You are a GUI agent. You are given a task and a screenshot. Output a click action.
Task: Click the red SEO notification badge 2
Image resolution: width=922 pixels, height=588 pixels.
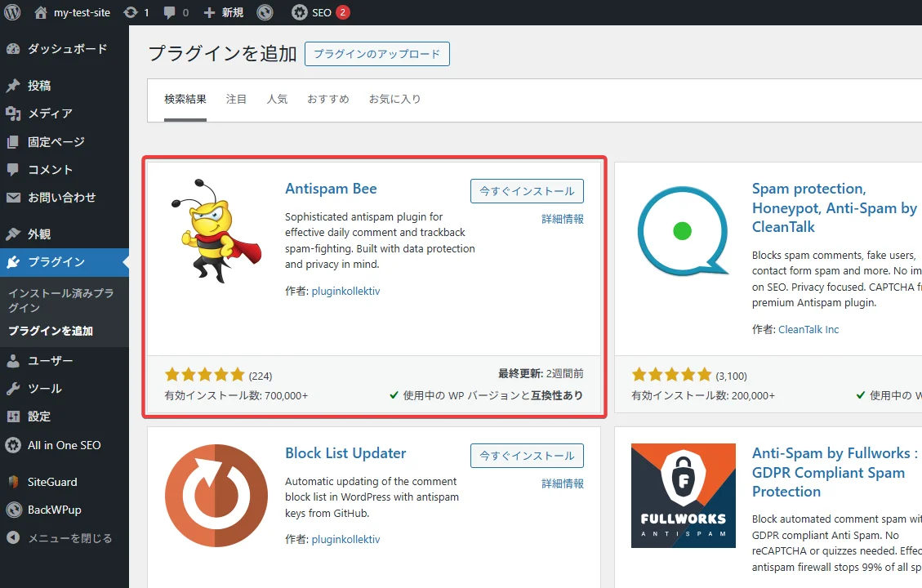pyautogui.click(x=343, y=12)
